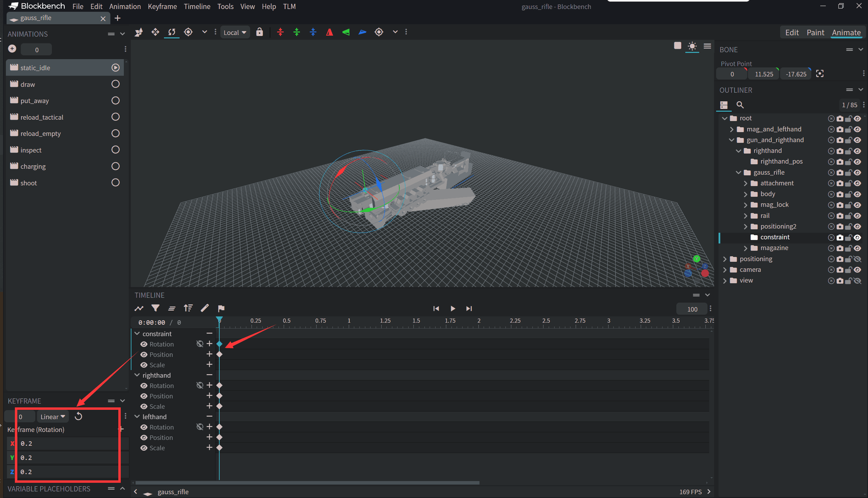The height and width of the screenshot is (498, 868).
Task: Open the File menu
Action: pos(78,6)
